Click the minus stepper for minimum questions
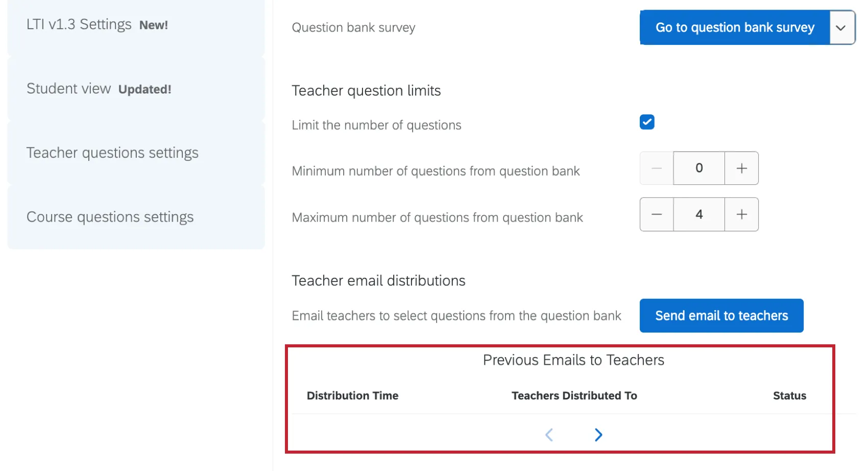 (x=656, y=168)
